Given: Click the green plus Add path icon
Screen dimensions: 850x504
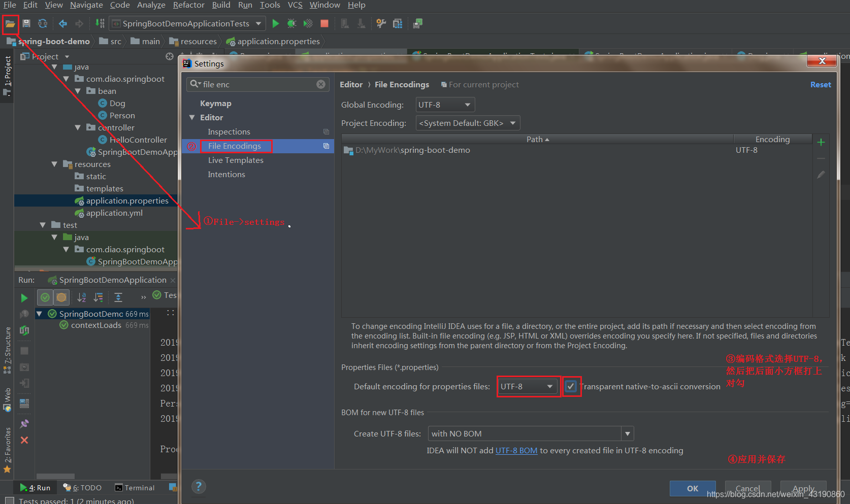Looking at the screenshot, I should point(821,142).
